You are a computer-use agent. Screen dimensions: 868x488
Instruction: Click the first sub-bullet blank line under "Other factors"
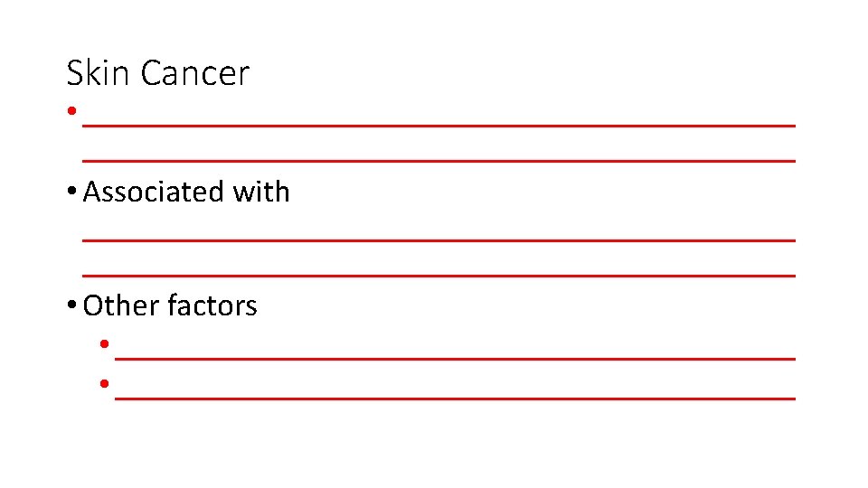(455, 357)
